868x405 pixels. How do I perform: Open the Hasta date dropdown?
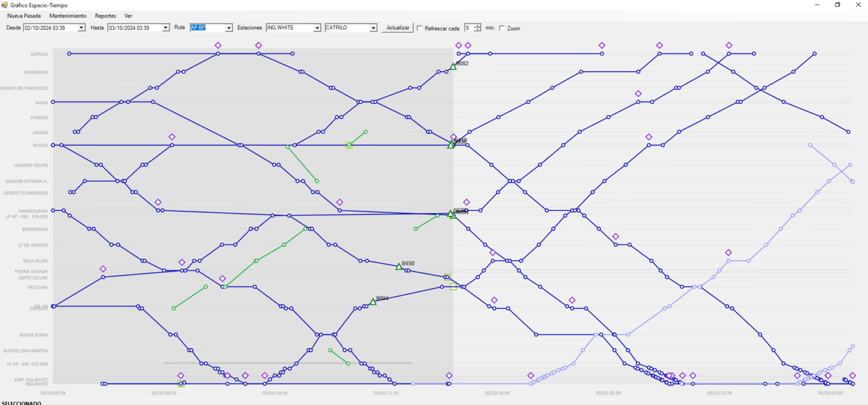click(166, 28)
